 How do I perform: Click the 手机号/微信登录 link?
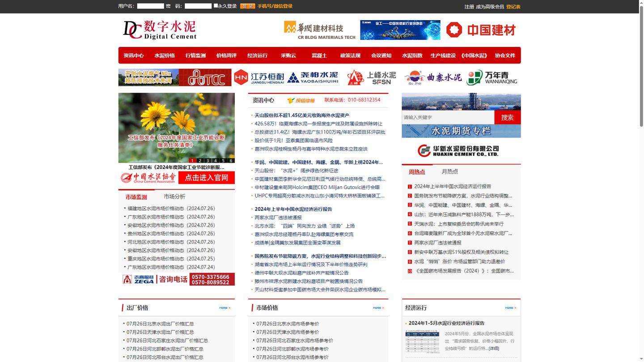275,6
